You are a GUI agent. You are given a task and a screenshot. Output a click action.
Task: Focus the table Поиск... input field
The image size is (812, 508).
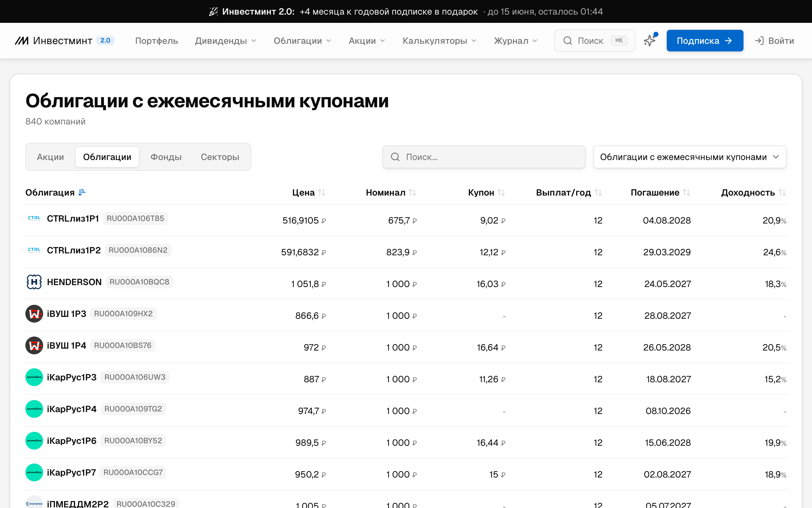(484, 157)
